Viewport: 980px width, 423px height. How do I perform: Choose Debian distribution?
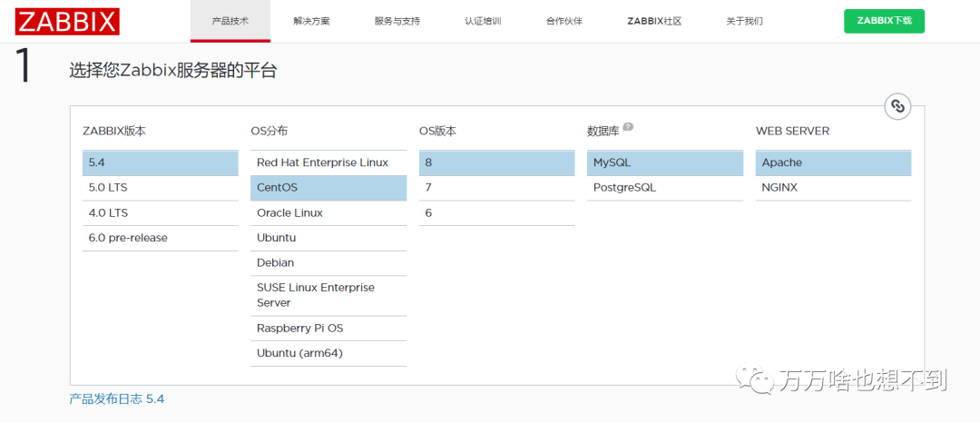click(x=328, y=263)
